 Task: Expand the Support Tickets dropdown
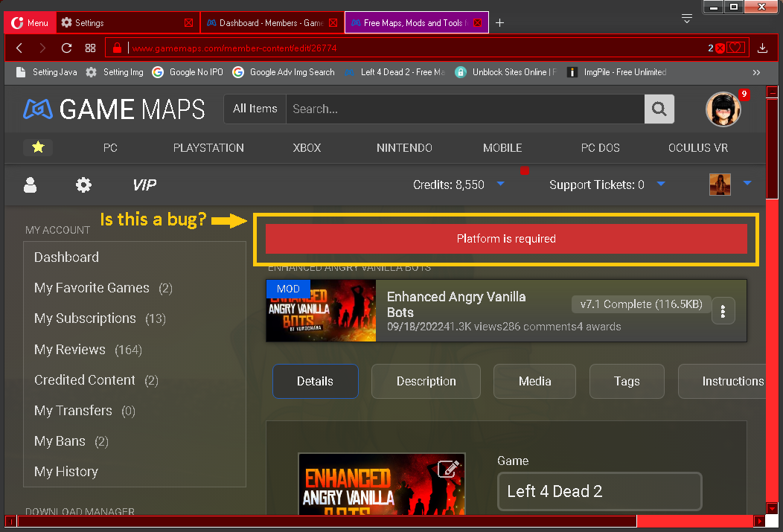661,184
